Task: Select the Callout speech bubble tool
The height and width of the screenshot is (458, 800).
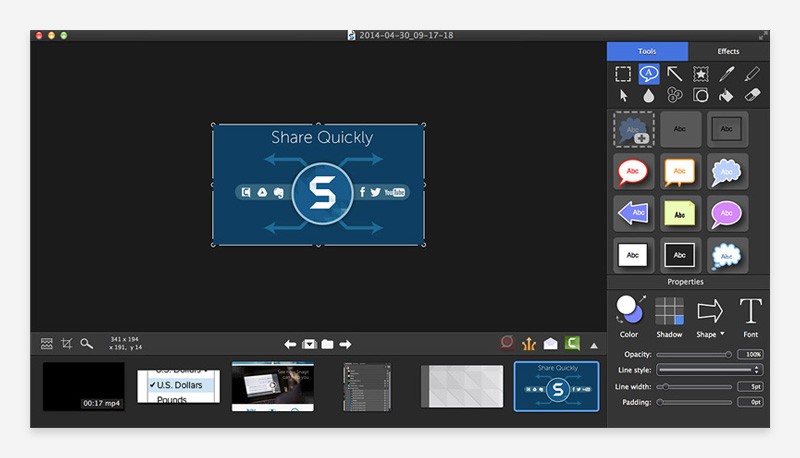Action: (648, 74)
